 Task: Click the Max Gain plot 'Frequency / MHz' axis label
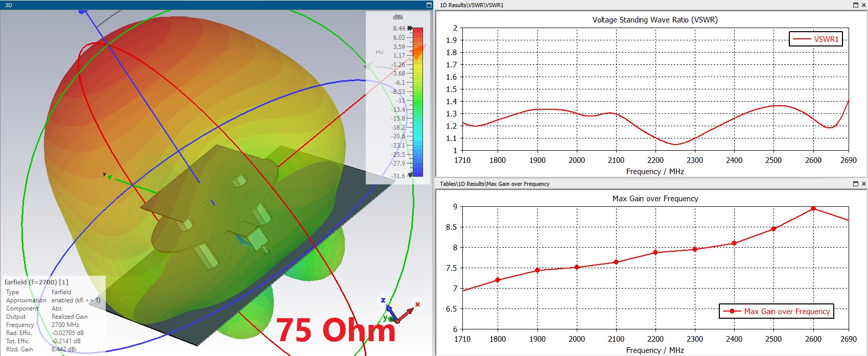[x=655, y=350]
